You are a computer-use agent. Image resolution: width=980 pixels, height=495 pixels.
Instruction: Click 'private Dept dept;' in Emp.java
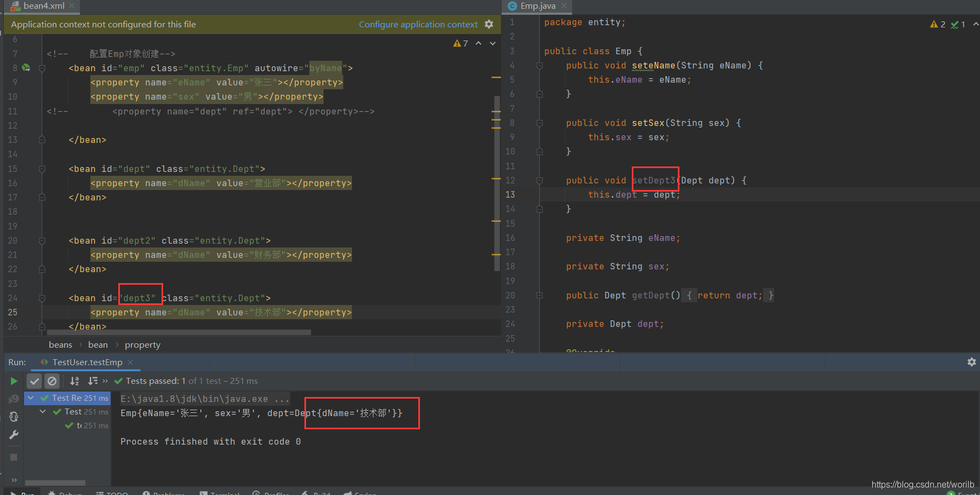615,324
